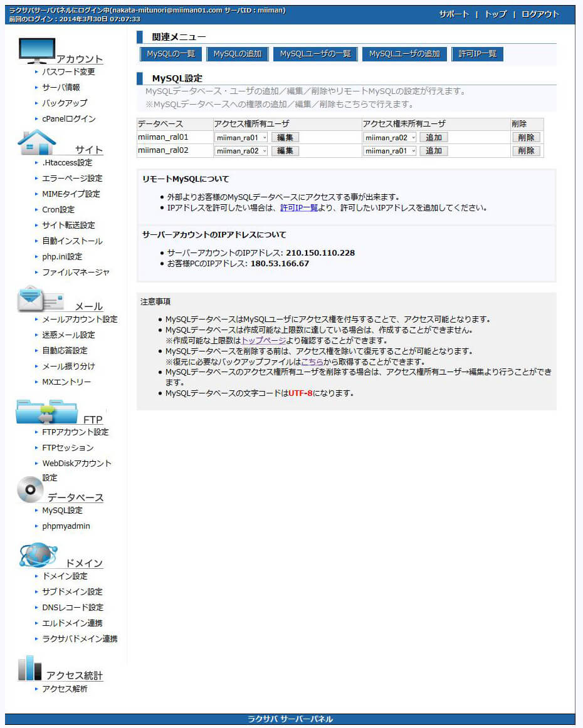Open MIMEタイプ設定 in sidebar

(71, 194)
